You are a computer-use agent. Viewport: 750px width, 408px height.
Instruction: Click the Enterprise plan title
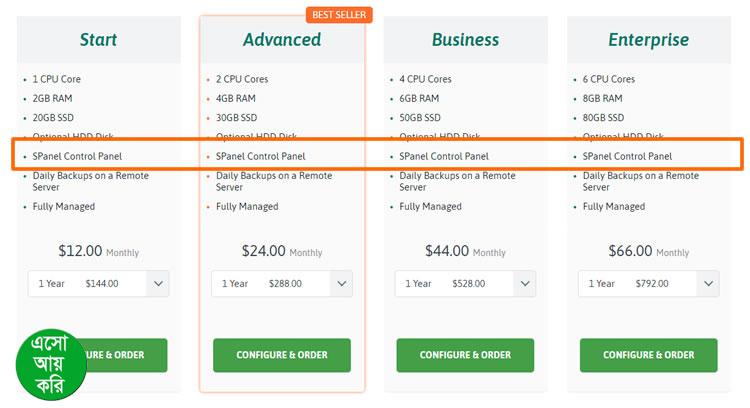648,40
